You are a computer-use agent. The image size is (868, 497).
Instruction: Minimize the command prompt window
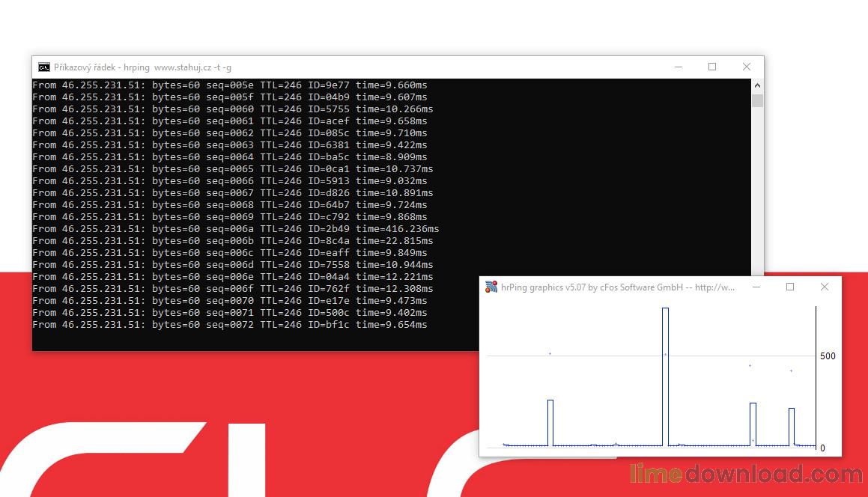tap(678, 67)
